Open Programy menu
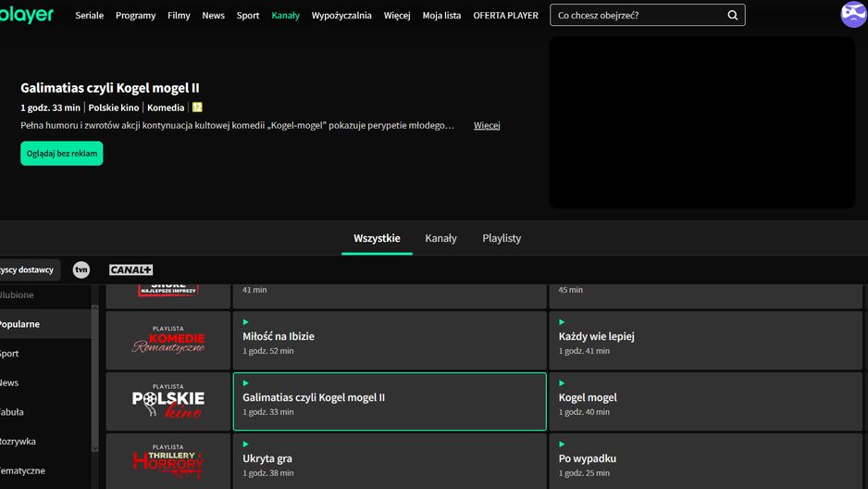Viewport: 868px width, 489px height. [136, 16]
